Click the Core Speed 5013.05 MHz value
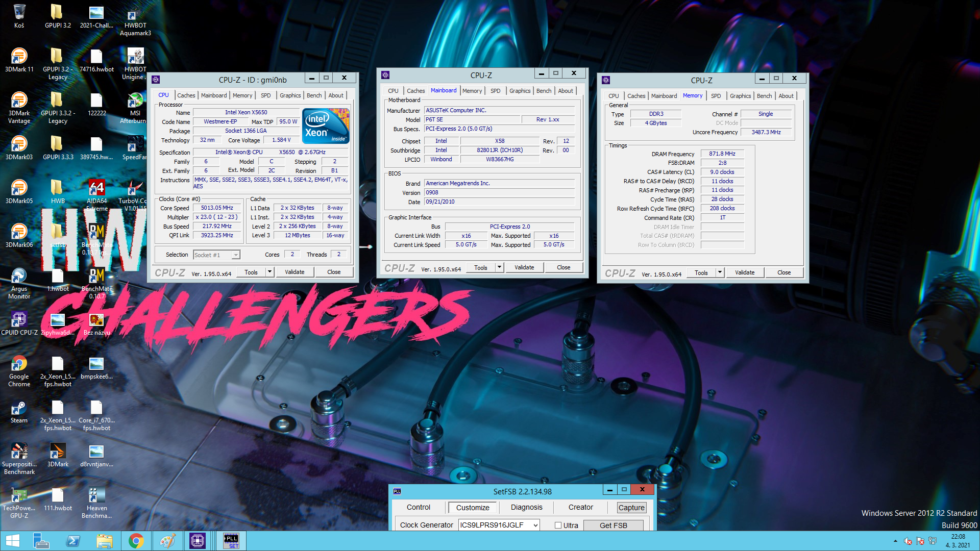 (217, 208)
